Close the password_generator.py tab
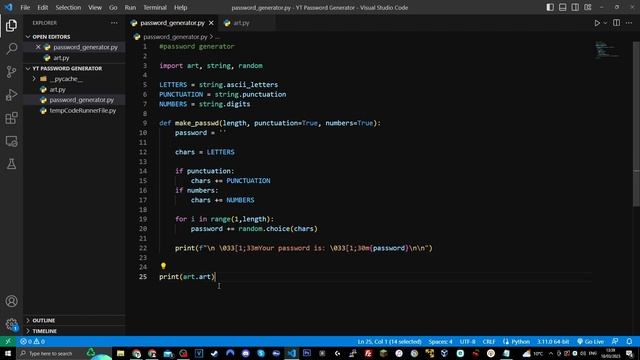640x360 pixels. pyautogui.click(x=211, y=23)
